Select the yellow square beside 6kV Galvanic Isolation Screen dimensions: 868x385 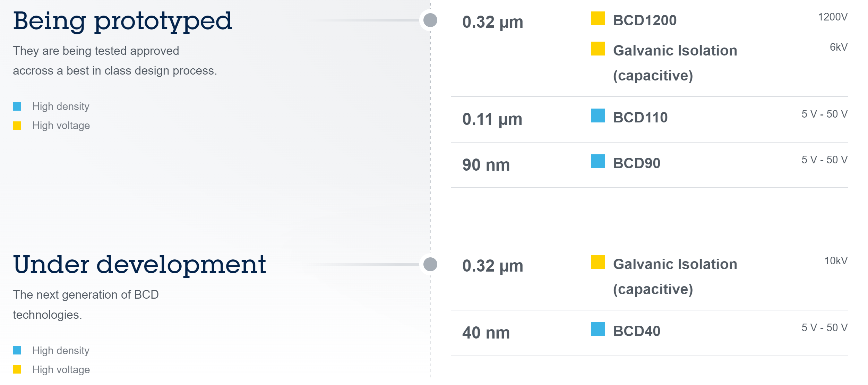pos(598,49)
